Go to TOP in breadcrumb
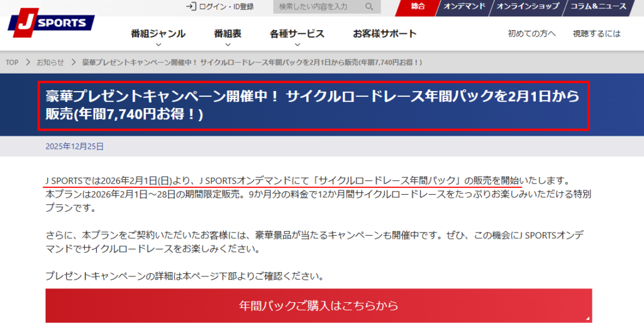This screenshot has width=644, height=333. coord(12,62)
